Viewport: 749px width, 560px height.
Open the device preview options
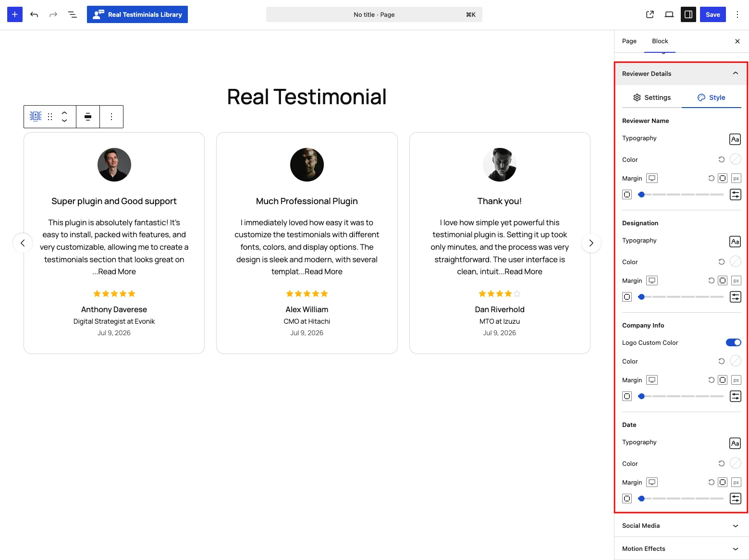coord(669,14)
